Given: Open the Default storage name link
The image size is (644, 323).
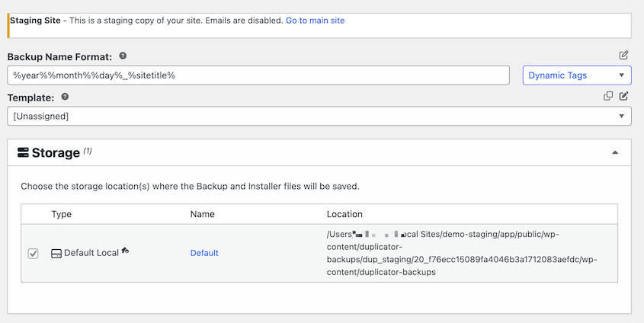Looking at the screenshot, I should [x=204, y=253].
